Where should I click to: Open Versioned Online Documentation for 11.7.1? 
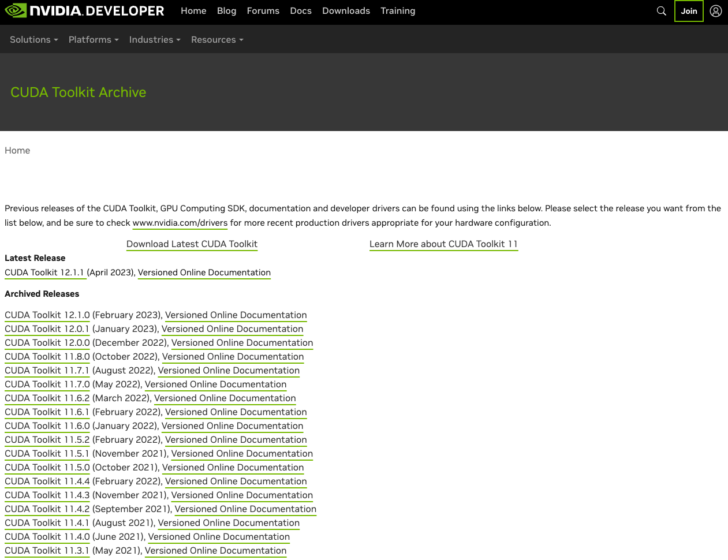tap(229, 371)
